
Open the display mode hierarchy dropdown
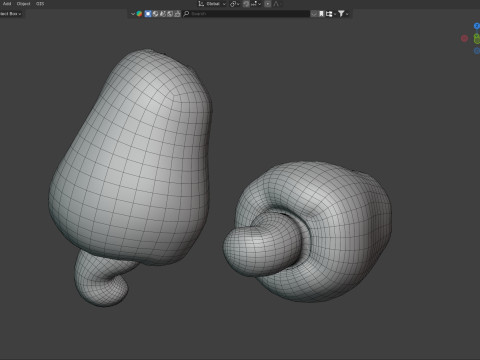[x=330, y=14]
